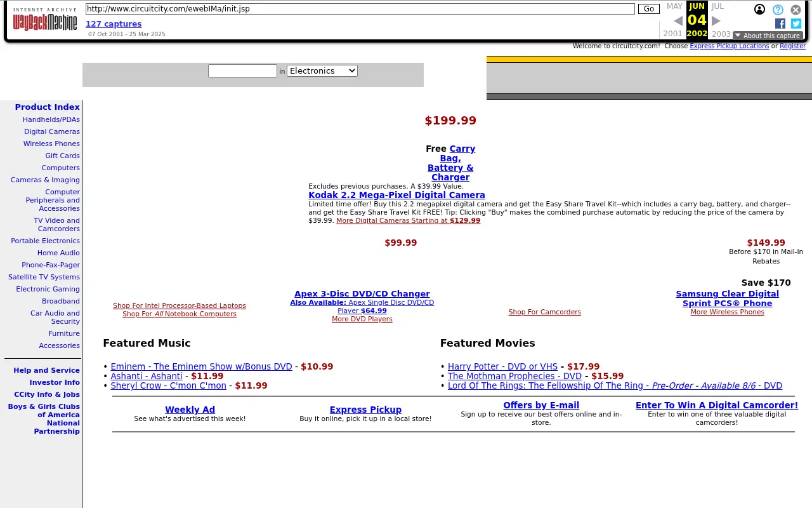Open the Computers category in the sidebar

61,168
